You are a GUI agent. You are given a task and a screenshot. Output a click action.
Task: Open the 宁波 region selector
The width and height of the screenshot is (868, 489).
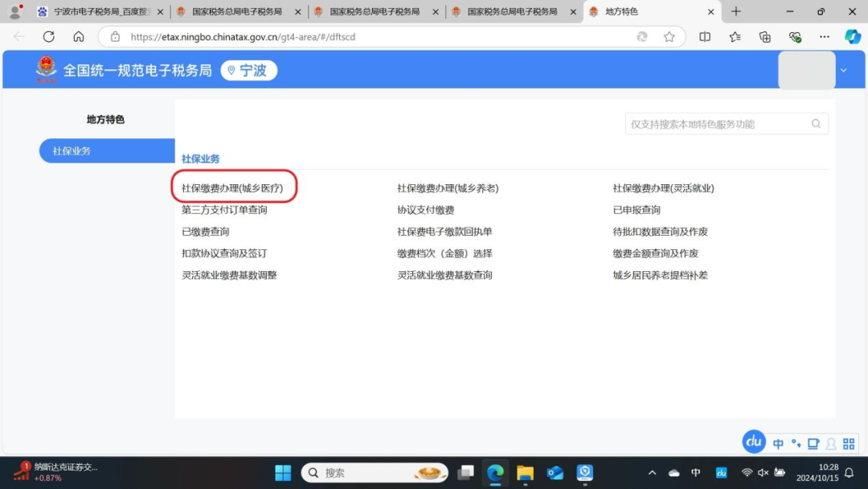[x=248, y=71]
